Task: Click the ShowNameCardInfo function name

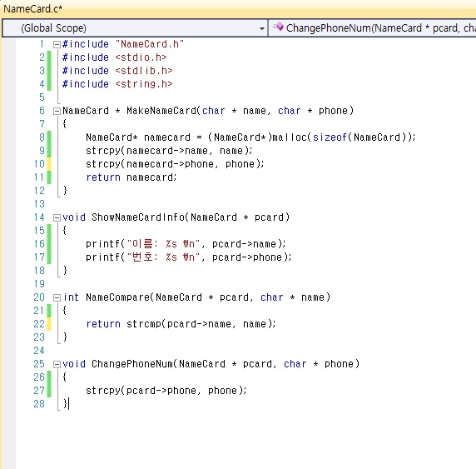Action: pos(138,217)
